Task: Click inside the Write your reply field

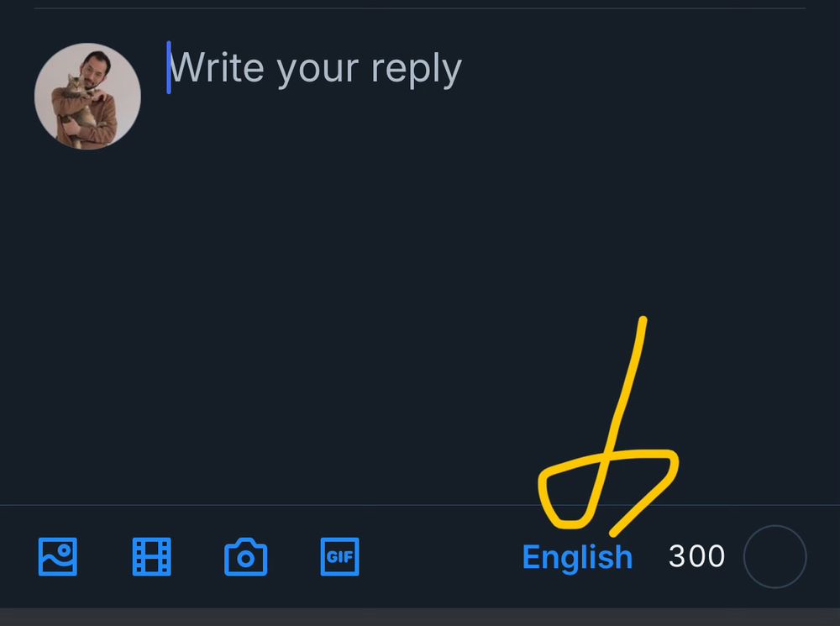Action: 315,67
